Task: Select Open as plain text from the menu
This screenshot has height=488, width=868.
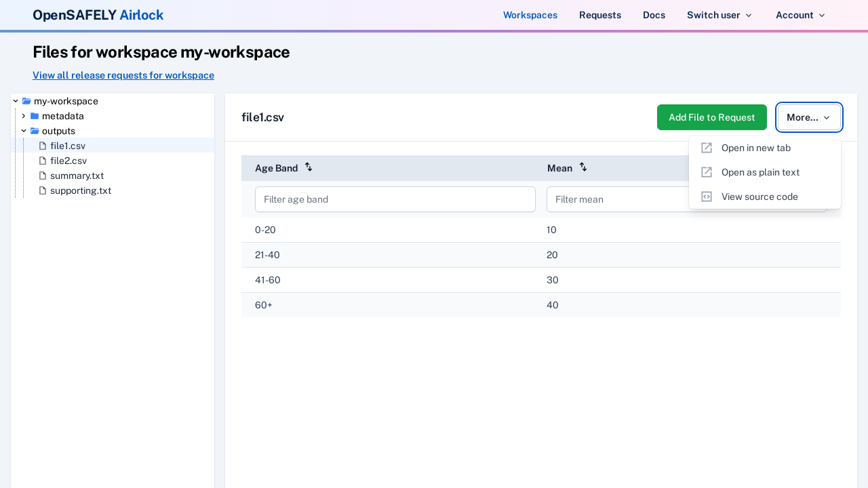Action: 760,172
